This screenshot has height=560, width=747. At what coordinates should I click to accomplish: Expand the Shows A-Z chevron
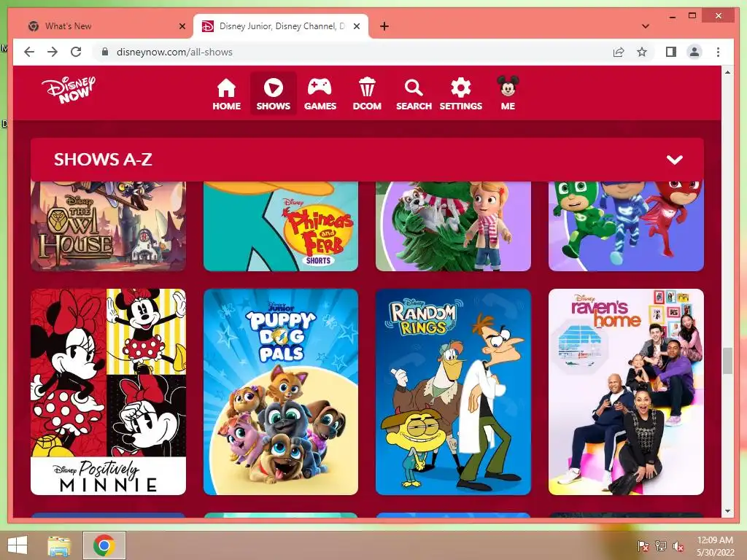675,160
